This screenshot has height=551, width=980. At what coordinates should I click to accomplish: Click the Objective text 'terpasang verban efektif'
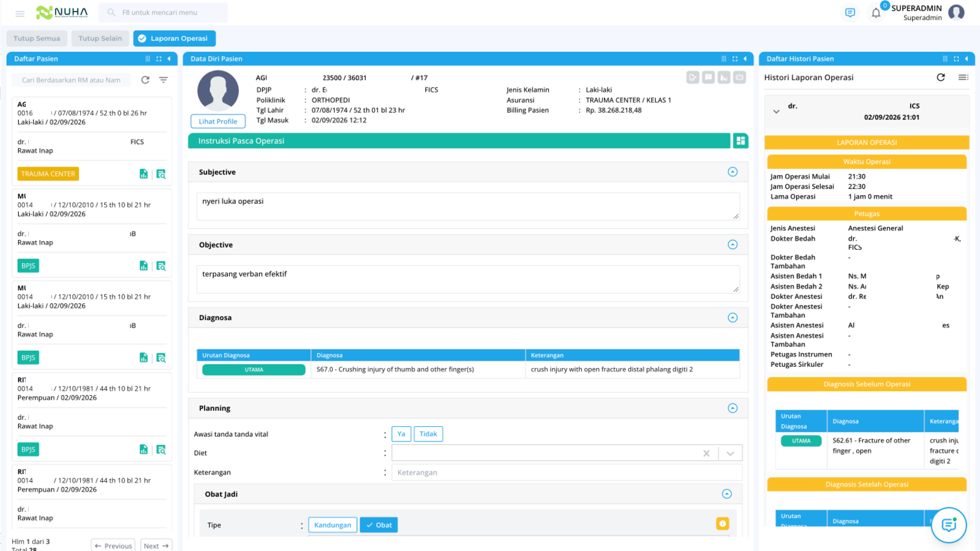(244, 274)
